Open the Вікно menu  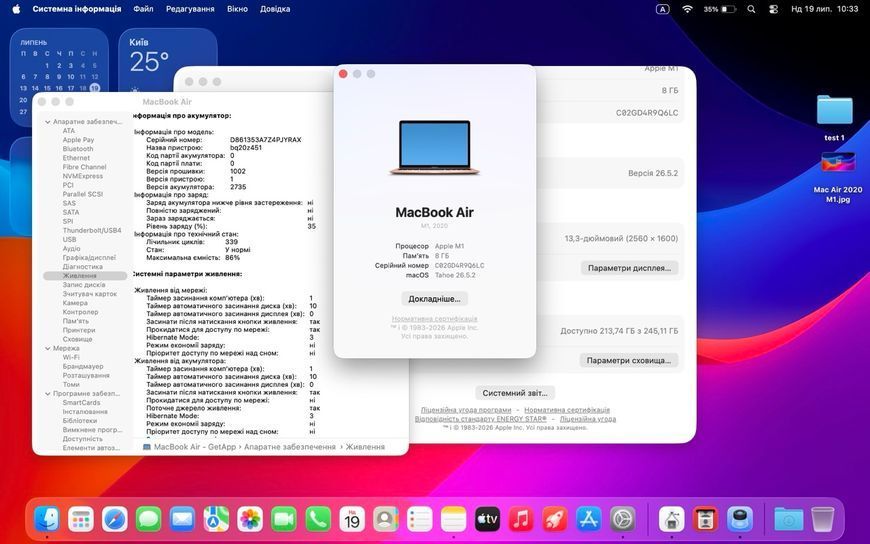pyautogui.click(x=237, y=9)
